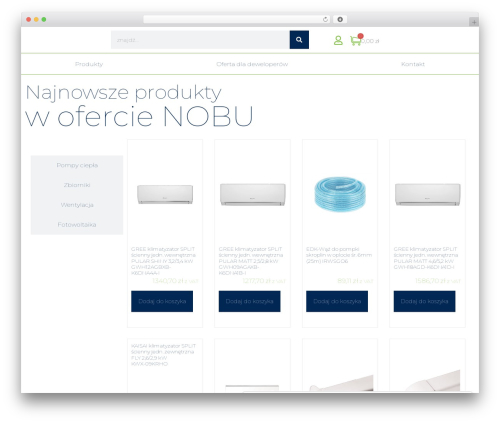Add the 1586,70 zł GREE PULAR MATT to cart
Image resolution: width=500 pixels, height=423 pixels.
coord(424,301)
